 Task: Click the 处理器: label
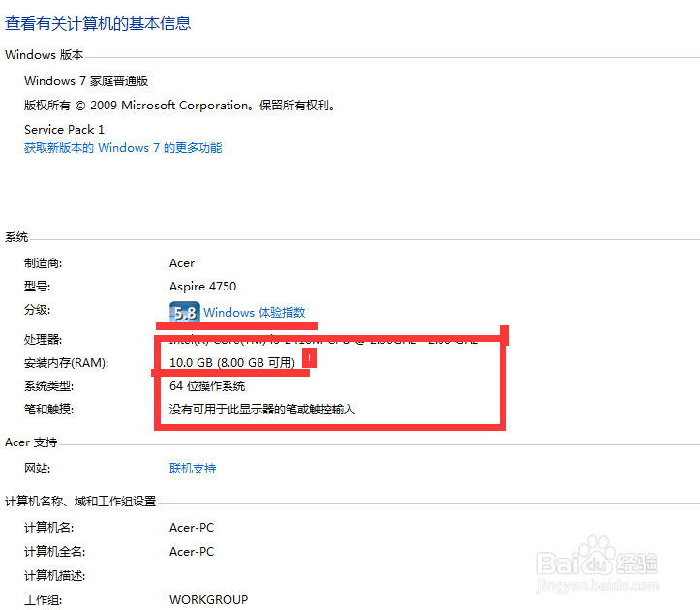coord(43,340)
